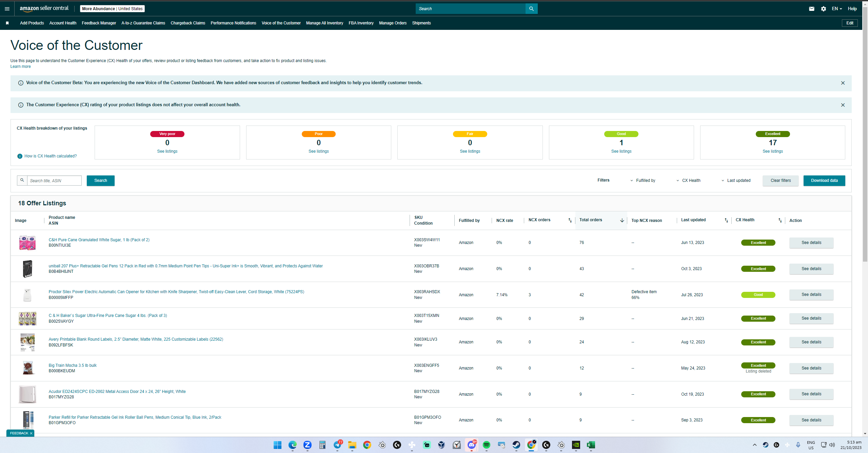Sort listings by Last updated column
The image size is (868, 453).
coord(726,221)
